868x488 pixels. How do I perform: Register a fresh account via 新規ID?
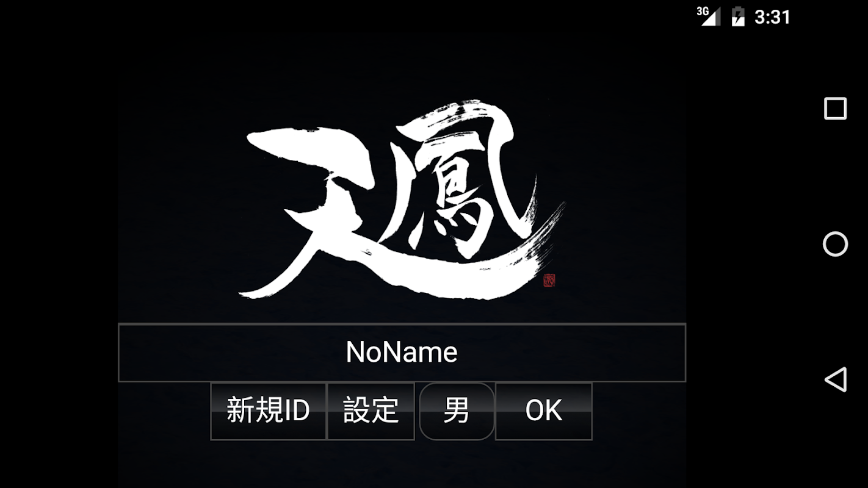click(x=268, y=411)
